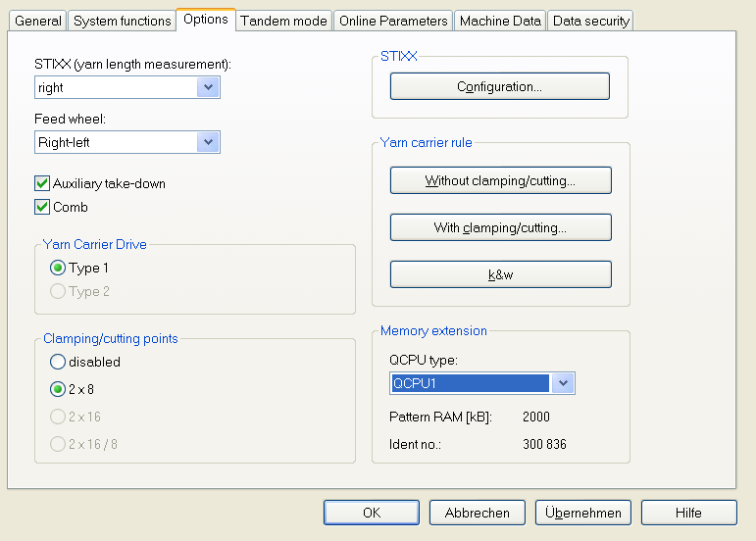Screen dimensions: 756x541
Task: Confirm settings with the OK button
Action: pos(371,513)
